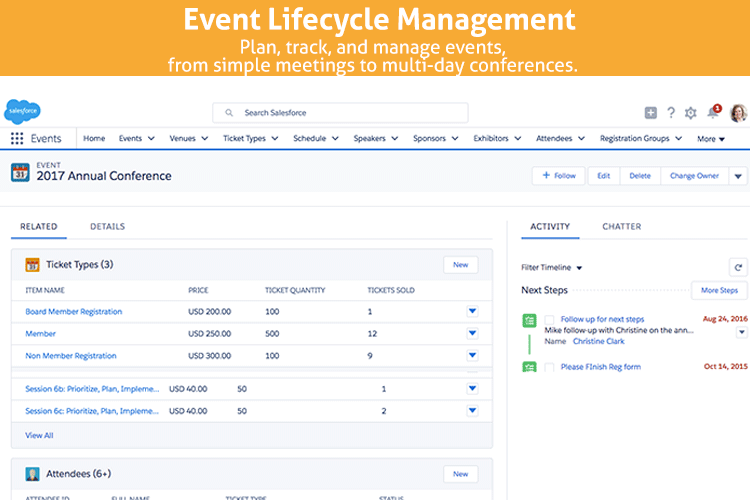750x500 pixels.
Task: Expand the Registration Groups nav dropdown chevron
Action: 678,139
